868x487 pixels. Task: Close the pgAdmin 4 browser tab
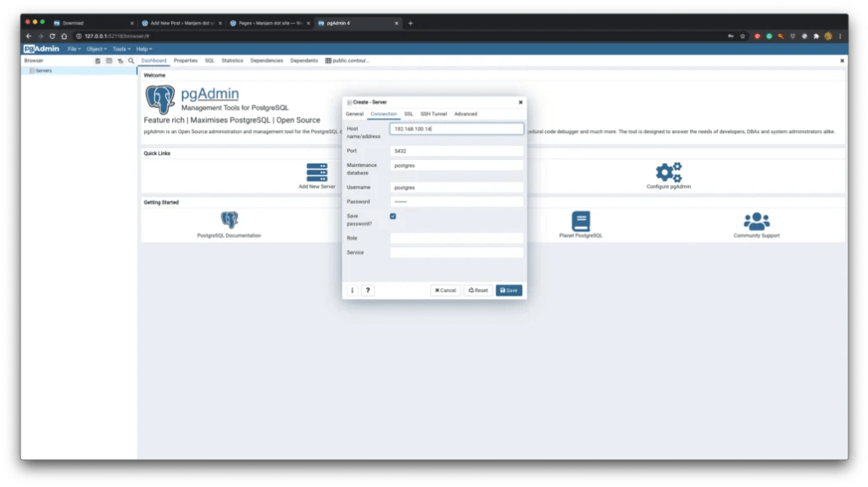pyautogui.click(x=397, y=23)
